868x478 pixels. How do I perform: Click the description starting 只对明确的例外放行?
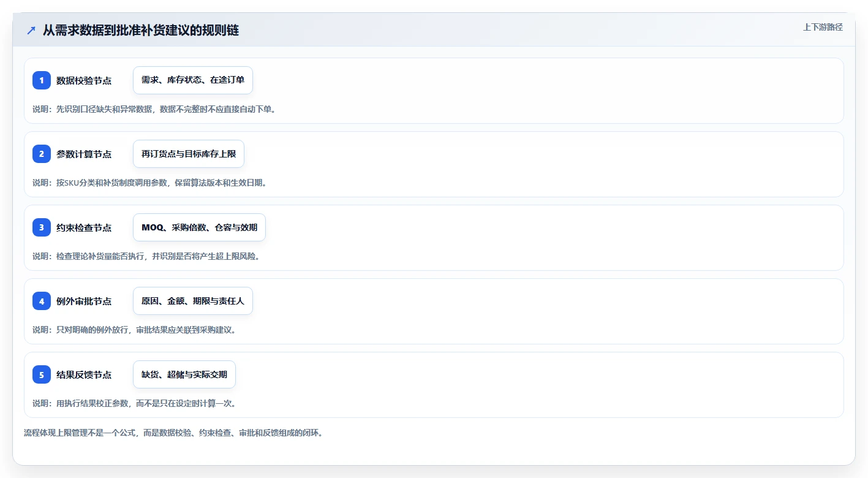(x=134, y=330)
